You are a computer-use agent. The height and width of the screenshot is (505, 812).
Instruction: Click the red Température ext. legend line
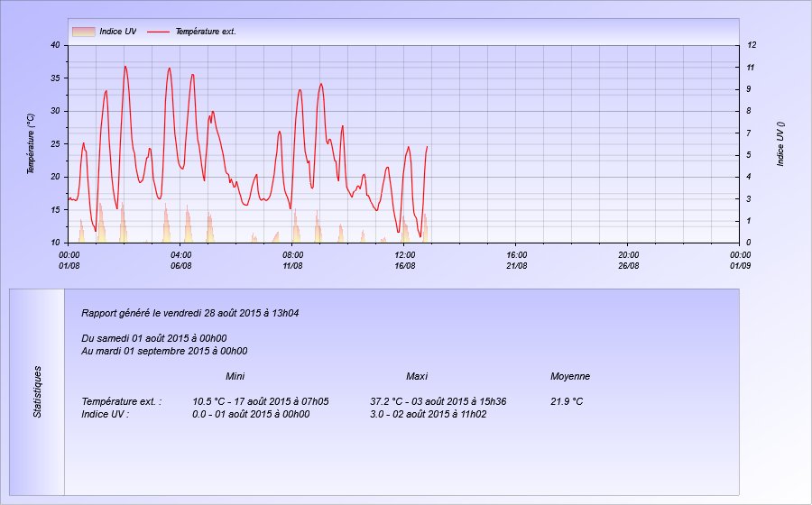point(158,32)
